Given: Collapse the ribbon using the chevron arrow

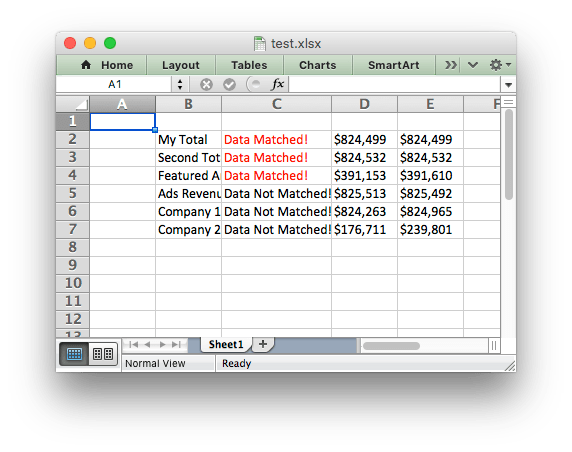Looking at the screenshot, I should coord(473,65).
